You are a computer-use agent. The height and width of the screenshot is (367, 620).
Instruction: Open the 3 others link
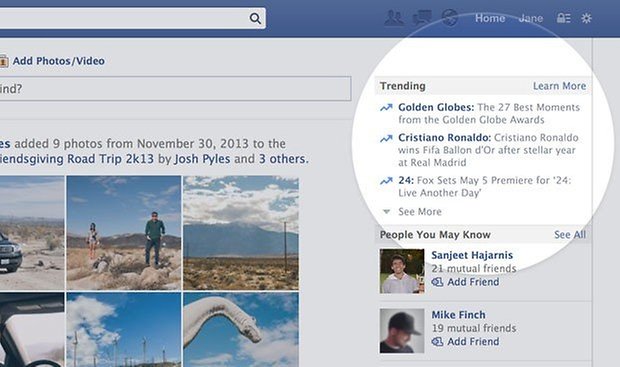pyautogui.click(x=282, y=159)
